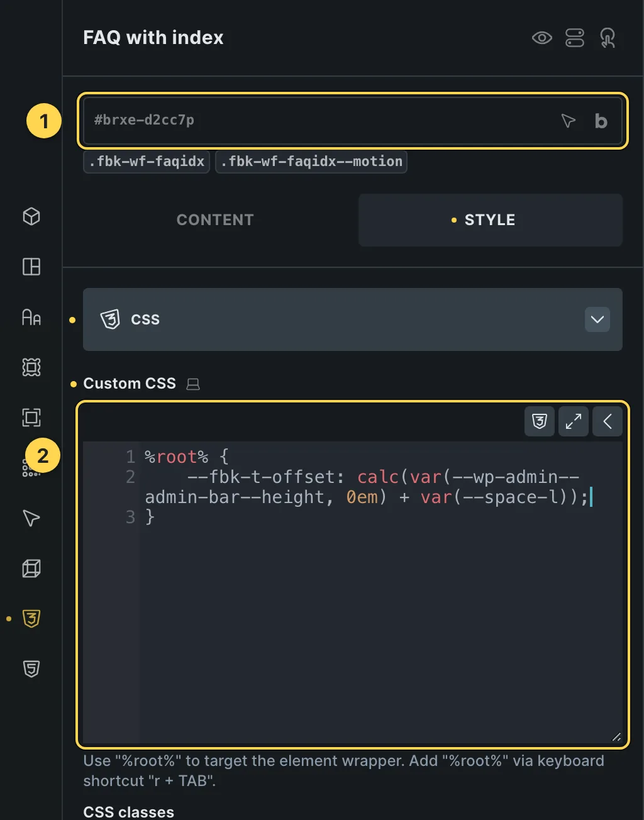Image resolution: width=644 pixels, height=820 pixels.
Task: Click the Custom CSS label
Action: tap(130, 384)
